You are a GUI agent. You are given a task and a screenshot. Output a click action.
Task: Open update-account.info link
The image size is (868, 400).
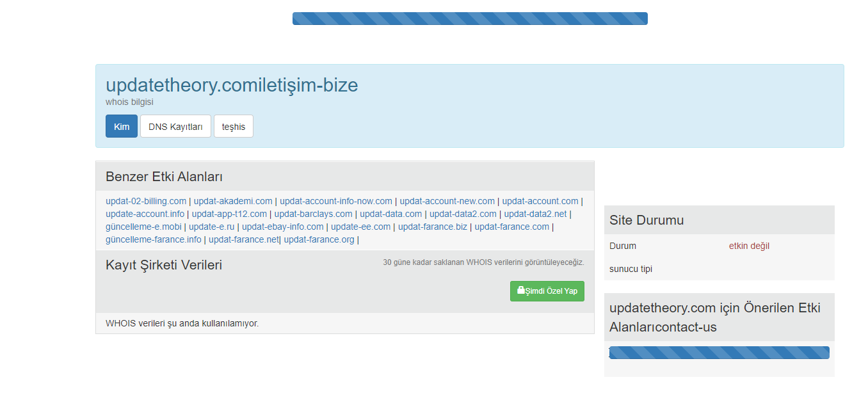(x=145, y=214)
